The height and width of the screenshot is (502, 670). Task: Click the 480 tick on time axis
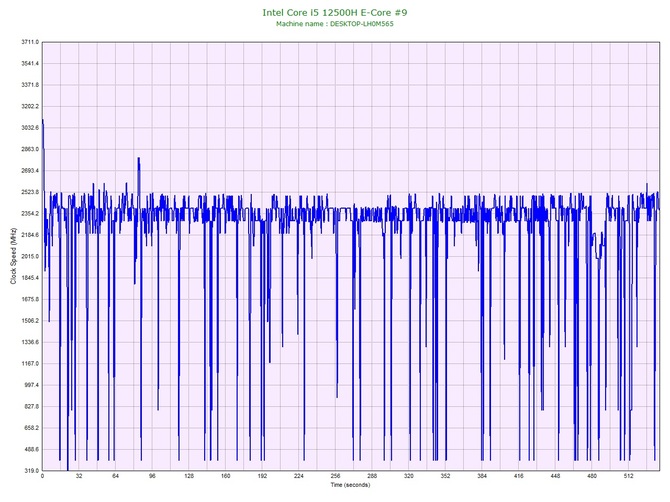[592, 476]
